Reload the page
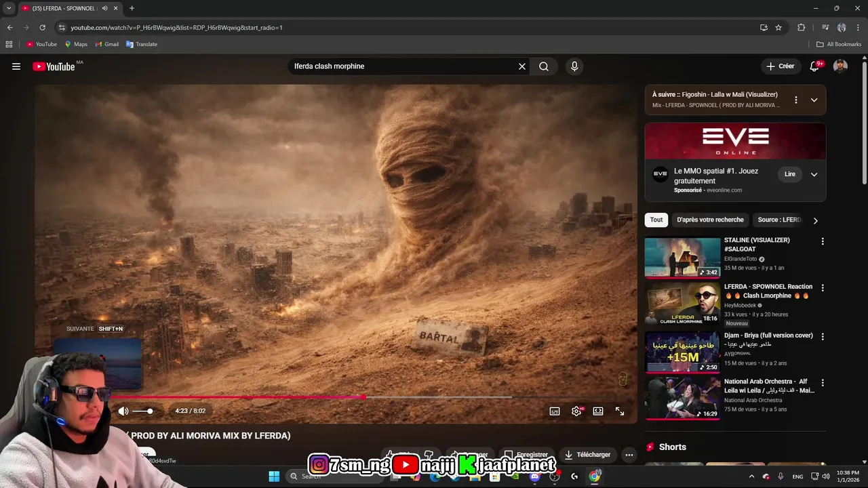The width and height of the screenshot is (868, 488). tap(42, 27)
